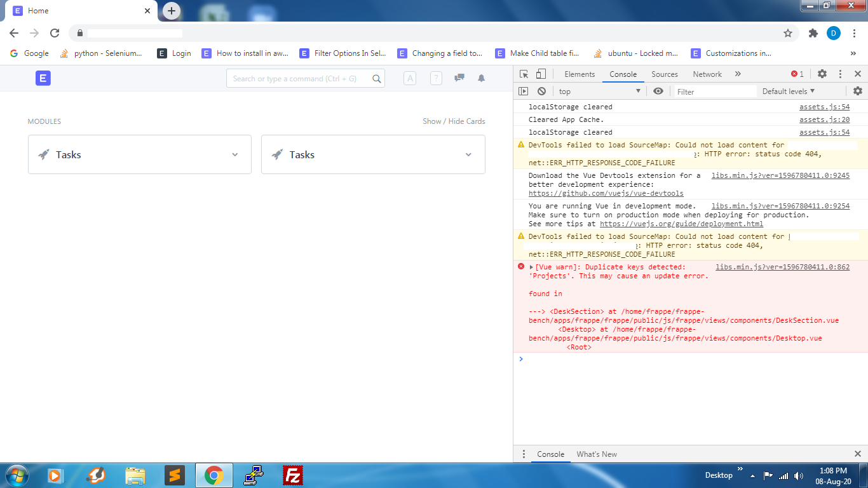Image resolution: width=868 pixels, height=488 pixels.
Task: Toggle the device toolbar in DevTools
Action: [x=541, y=74]
